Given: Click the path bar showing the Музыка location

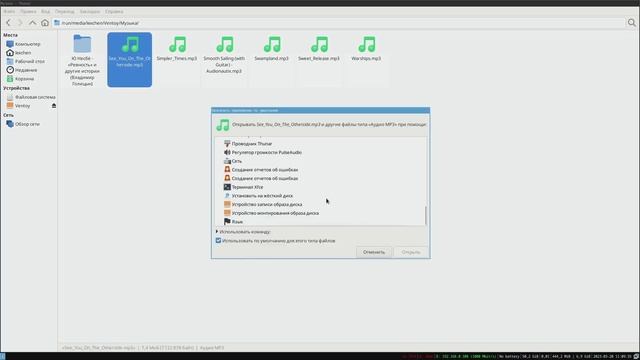Looking at the screenshot, I should coord(339,23).
